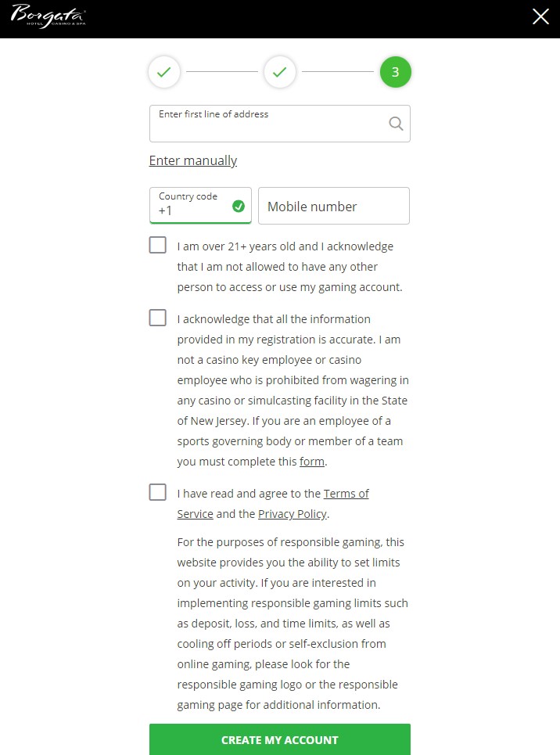This screenshot has height=755, width=560.
Task: Click the progress line between steps two and three
Action: tap(338, 72)
